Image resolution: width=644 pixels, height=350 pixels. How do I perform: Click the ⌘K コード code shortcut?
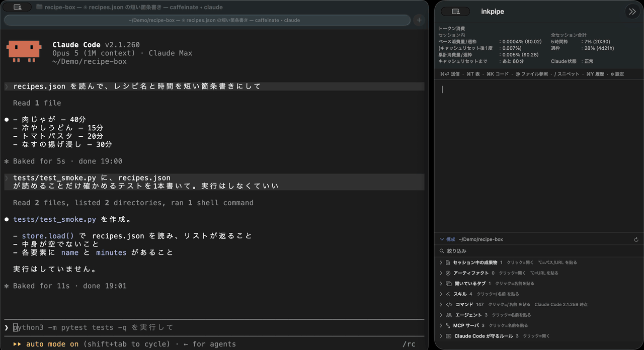coord(498,74)
